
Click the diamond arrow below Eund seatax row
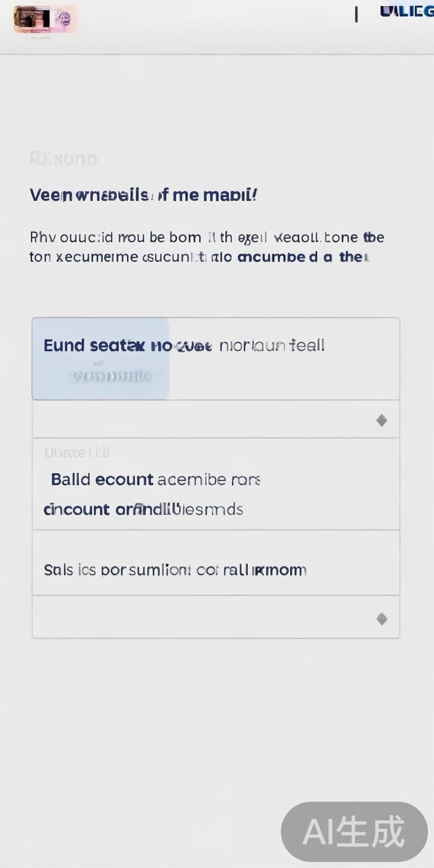tap(382, 420)
